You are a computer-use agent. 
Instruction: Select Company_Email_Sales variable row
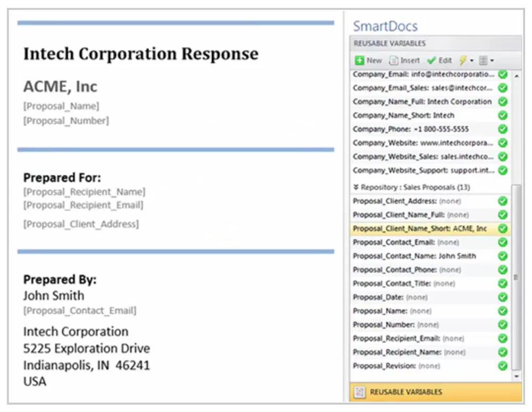[430, 88]
